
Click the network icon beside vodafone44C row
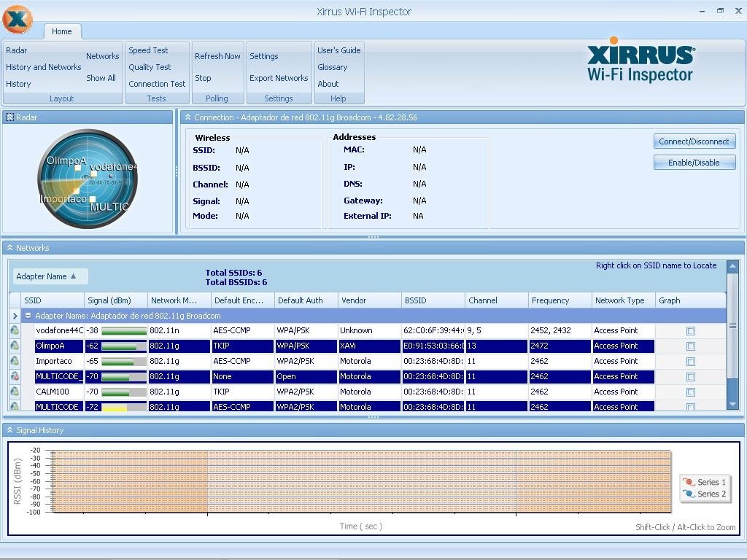(15, 330)
